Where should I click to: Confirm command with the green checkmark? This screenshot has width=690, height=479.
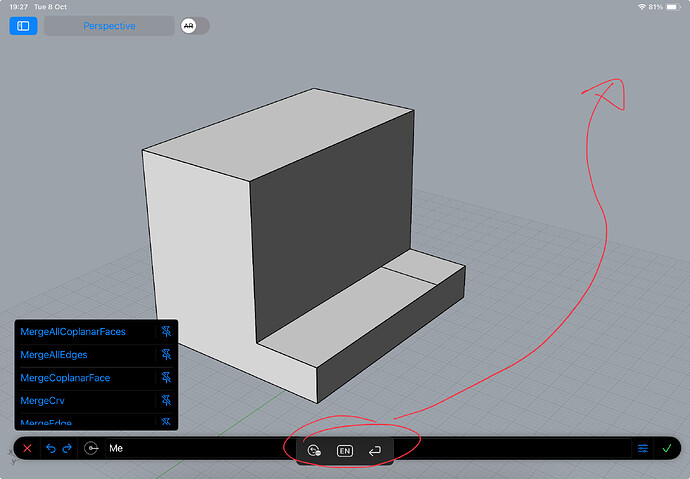click(x=667, y=448)
